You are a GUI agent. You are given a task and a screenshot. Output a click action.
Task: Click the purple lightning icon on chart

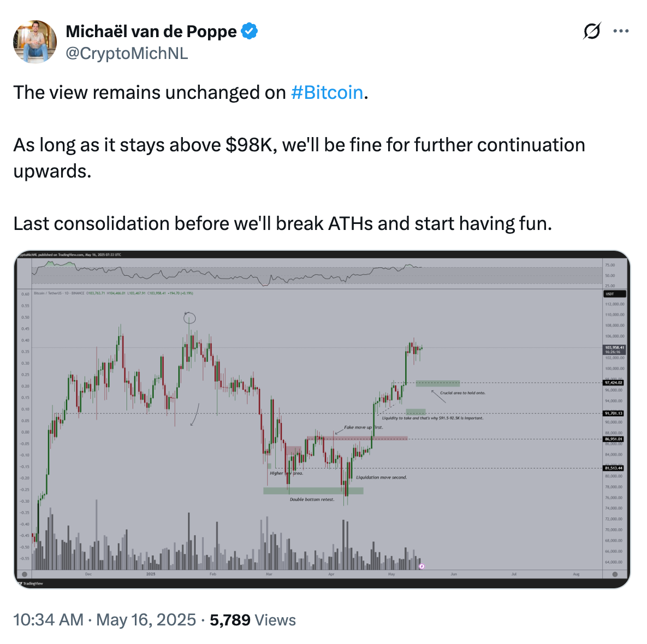tap(422, 566)
